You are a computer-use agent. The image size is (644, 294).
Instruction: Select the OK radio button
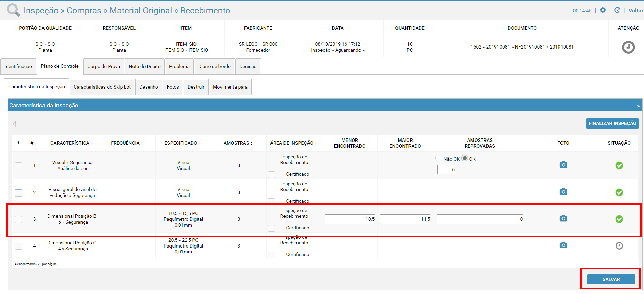coord(465,158)
